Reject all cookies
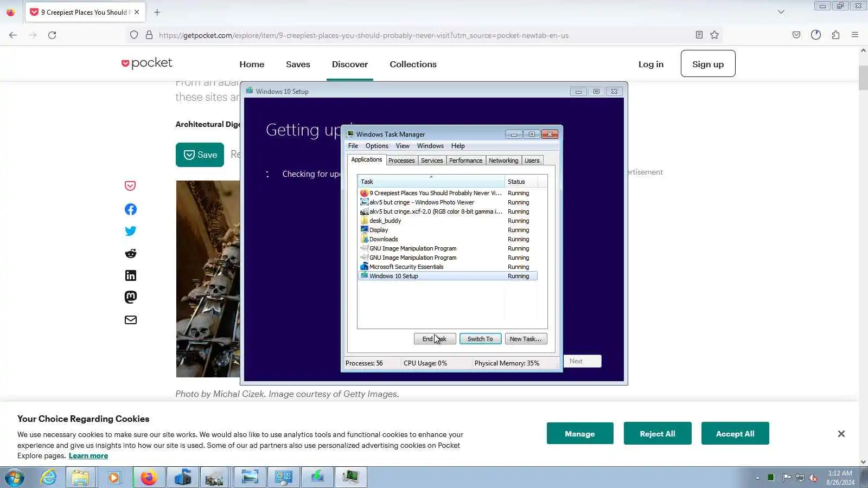Screen dimensions: 868x488 click(x=658, y=433)
